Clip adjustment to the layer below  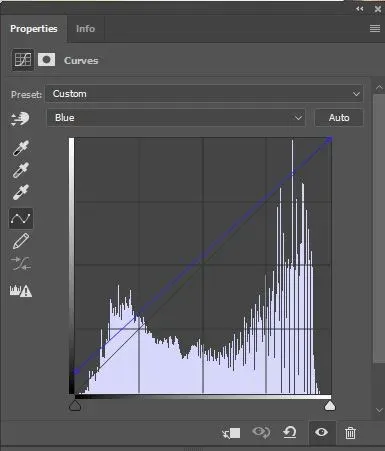pos(231,433)
